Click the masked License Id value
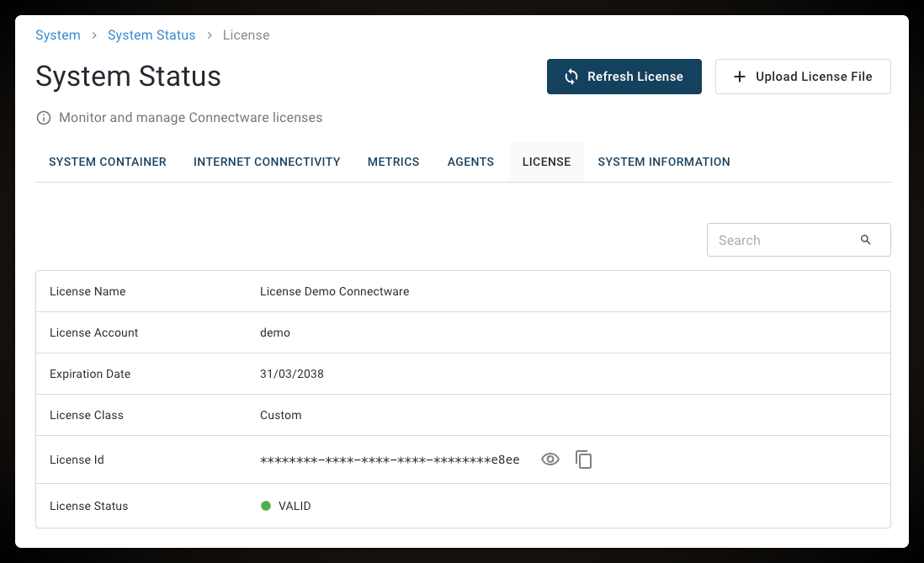This screenshot has height=563, width=924. pos(390,459)
